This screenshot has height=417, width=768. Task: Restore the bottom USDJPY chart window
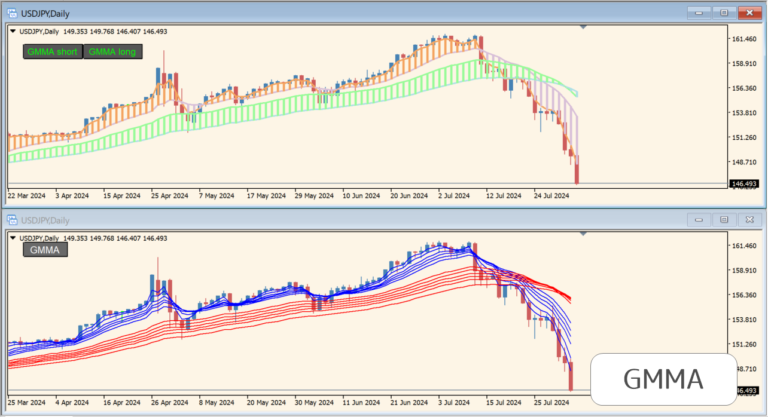click(x=723, y=219)
